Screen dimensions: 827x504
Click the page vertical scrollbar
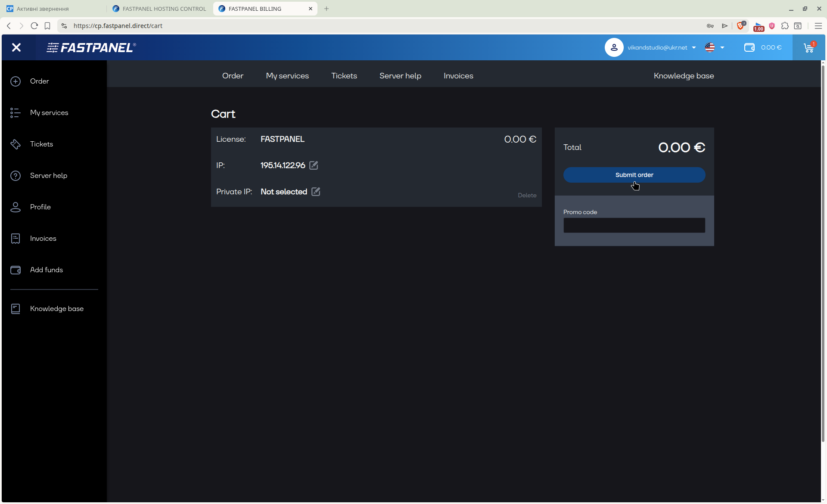pos(823,254)
